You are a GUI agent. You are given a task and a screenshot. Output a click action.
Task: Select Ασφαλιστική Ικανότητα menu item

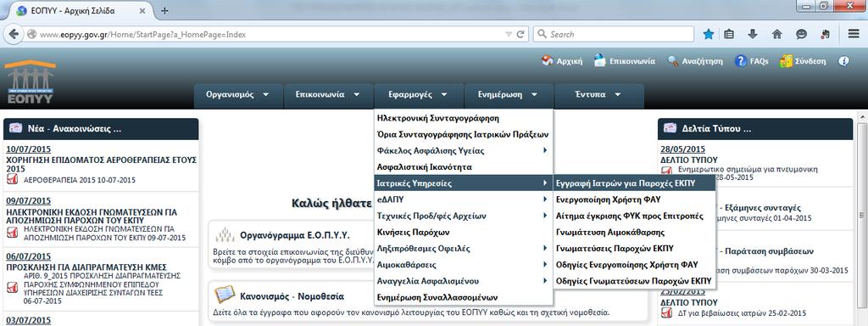[x=464, y=167]
